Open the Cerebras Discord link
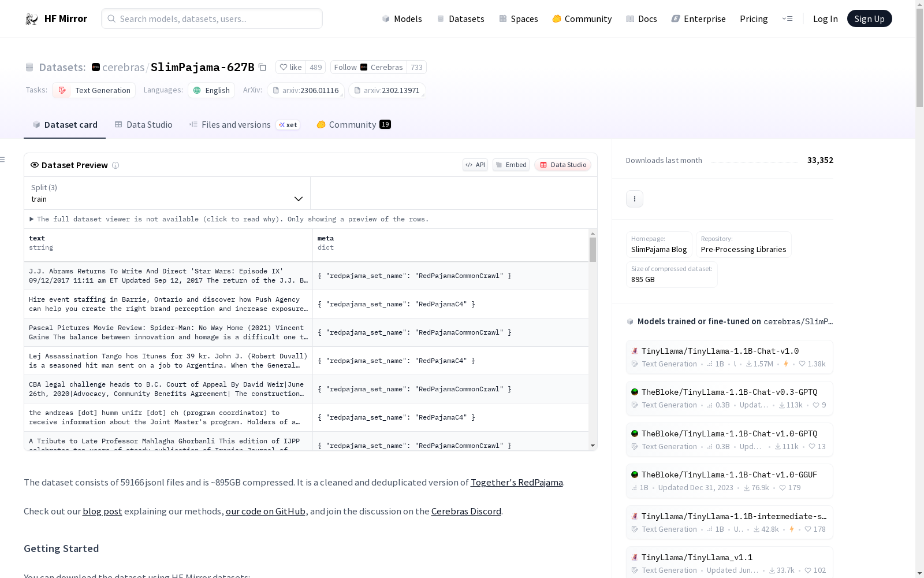This screenshot has height=578, width=924. pyautogui.click(x=466, y=512)
